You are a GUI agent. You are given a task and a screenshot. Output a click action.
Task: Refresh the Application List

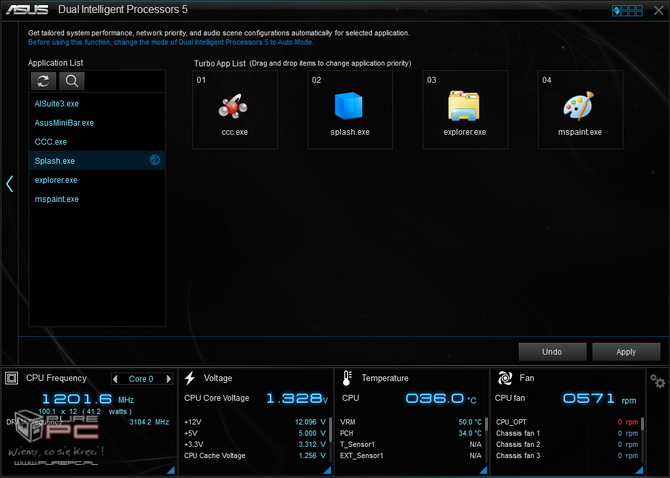(x=43, y=81)
